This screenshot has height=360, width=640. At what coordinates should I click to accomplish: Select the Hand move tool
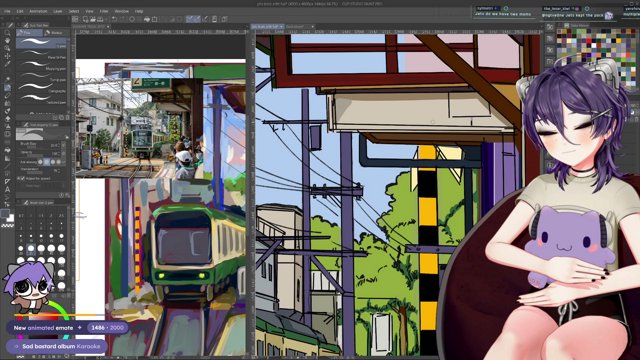[7, 41]
